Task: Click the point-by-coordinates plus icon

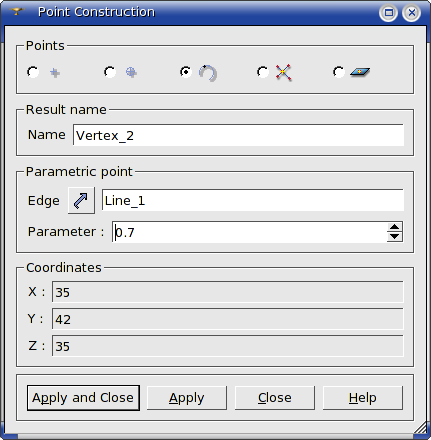Action: [x=55, y=73]
